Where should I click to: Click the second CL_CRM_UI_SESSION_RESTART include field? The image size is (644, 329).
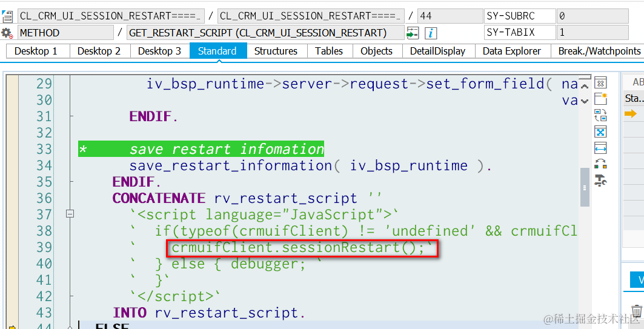point(311,16)
